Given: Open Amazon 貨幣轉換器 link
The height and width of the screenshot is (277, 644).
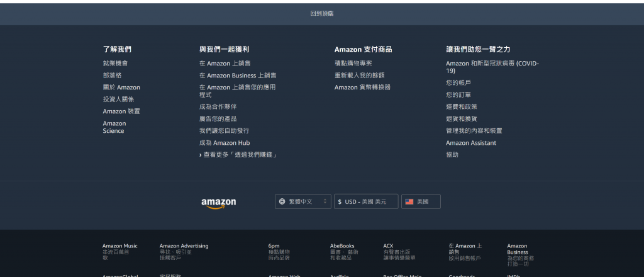Looking at the screenshot, I should click(x=362, y=87).
